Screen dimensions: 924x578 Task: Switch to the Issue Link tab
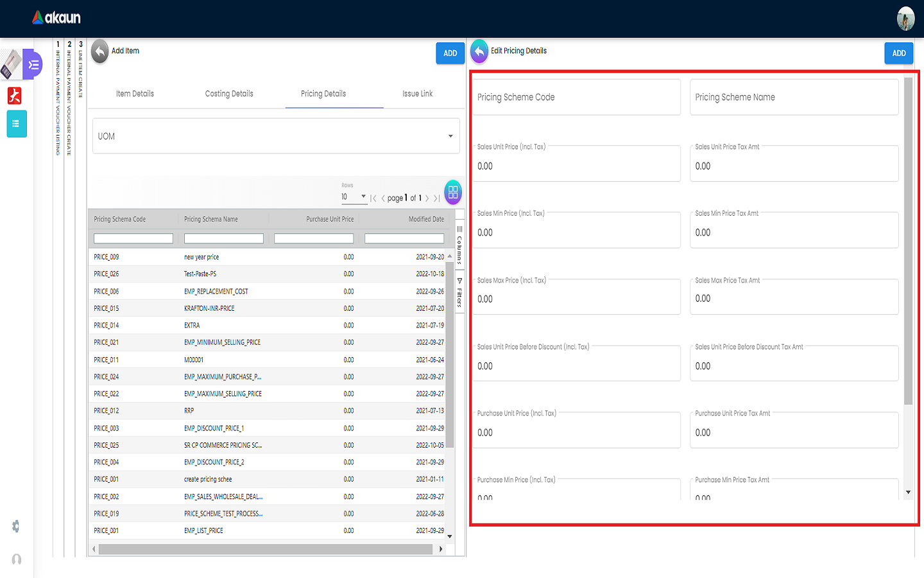pos(417,94)
